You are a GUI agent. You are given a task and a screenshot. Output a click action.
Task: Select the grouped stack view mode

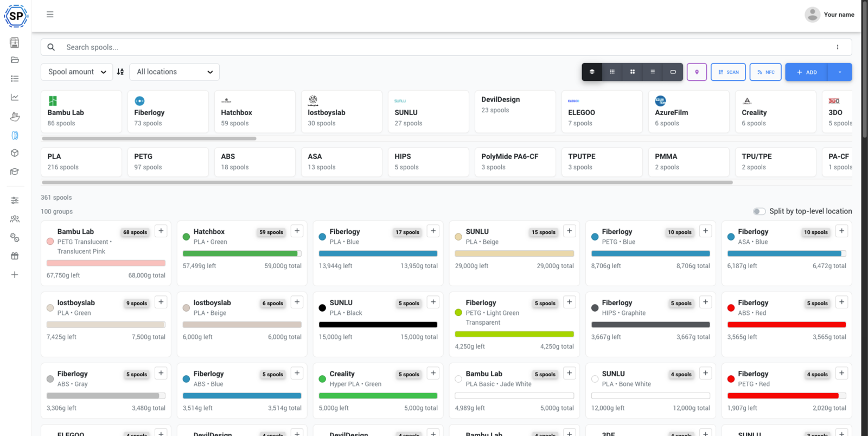[x=592, y=72]
